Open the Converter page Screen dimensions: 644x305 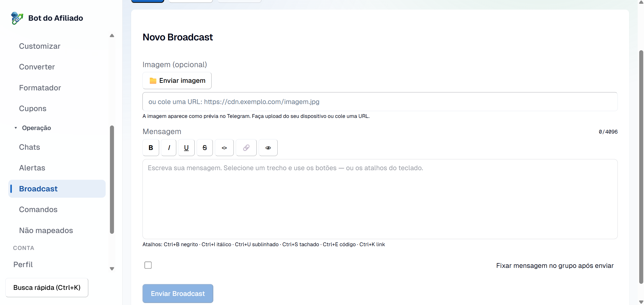37,67
